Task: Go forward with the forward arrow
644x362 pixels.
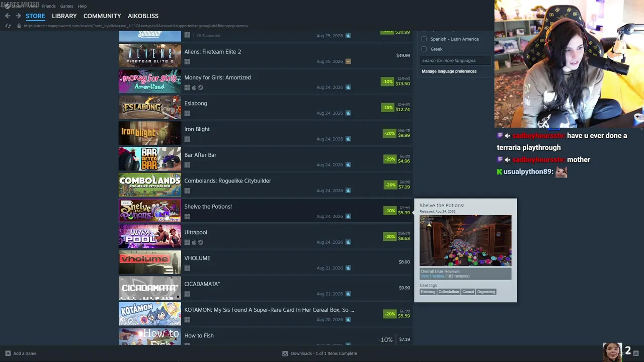Action: (18, 16)
